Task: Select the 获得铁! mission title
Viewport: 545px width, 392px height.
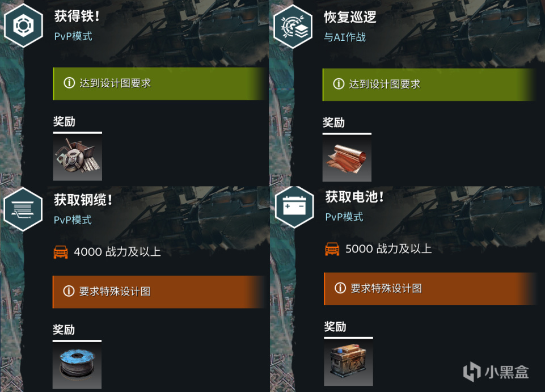Action: click(77, 16)
